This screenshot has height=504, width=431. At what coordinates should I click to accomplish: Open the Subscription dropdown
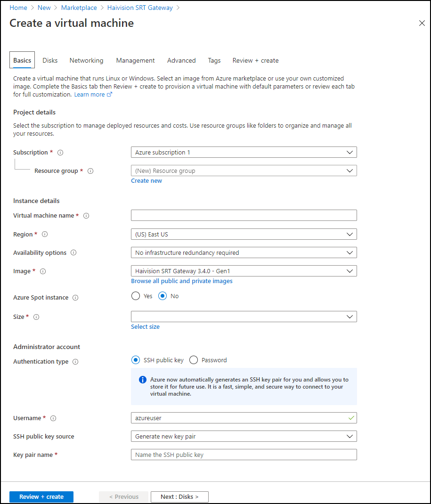tap(244, 152)
